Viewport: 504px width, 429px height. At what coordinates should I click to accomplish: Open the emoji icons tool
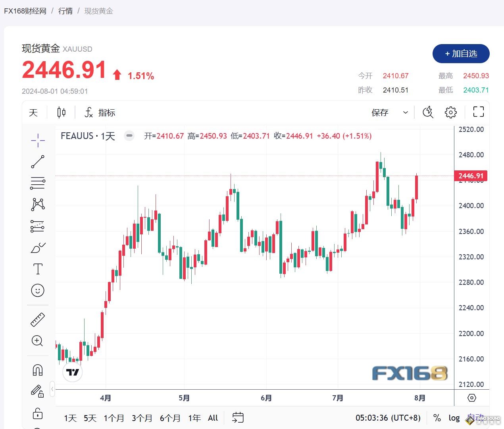38,290
